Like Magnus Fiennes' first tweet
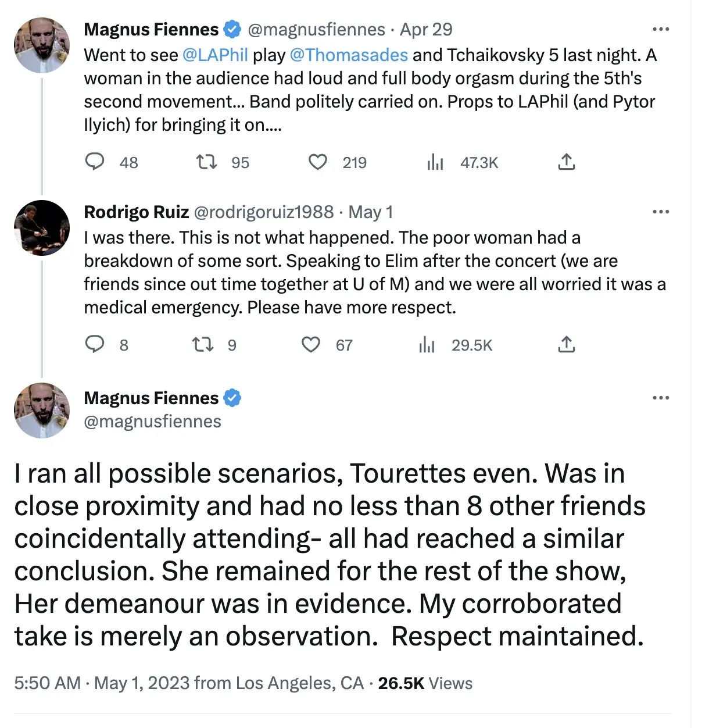The height and width of the screenshot is (728, 709). (317, 162)
